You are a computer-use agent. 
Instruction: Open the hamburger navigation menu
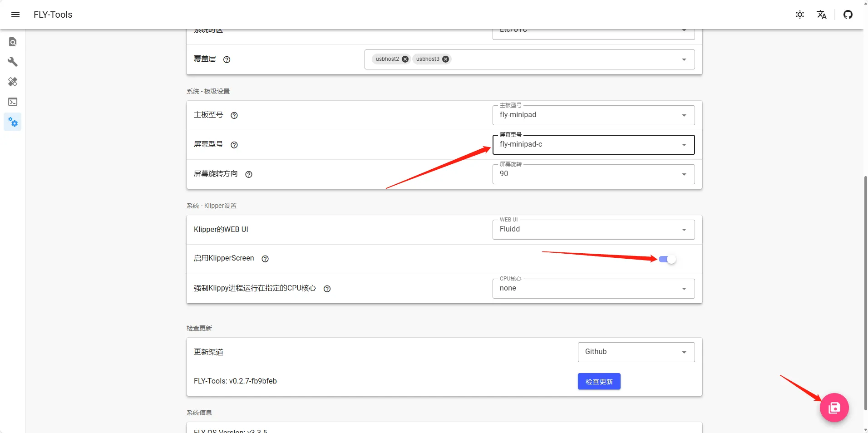pyautogui.click(x=15, y=15)
